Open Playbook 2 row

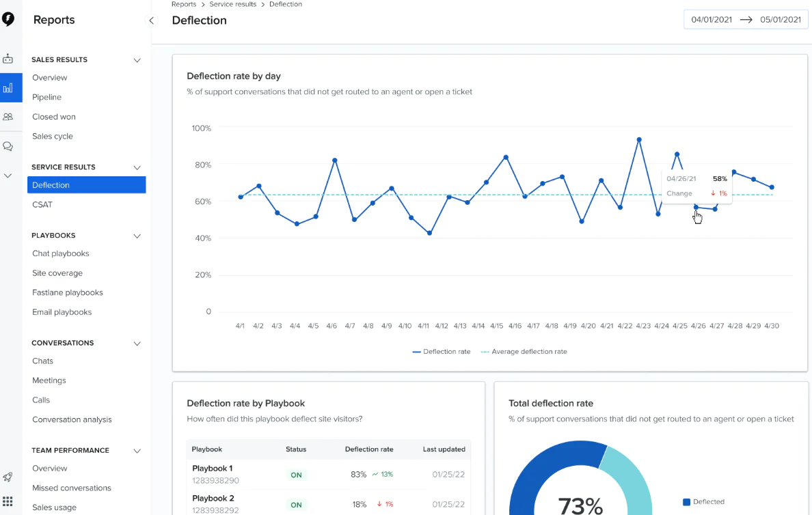pyautogui.click(x=329, y=503)
